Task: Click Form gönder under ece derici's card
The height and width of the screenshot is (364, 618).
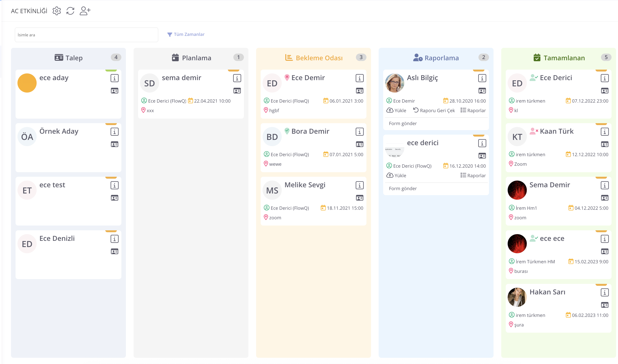Action: 403,188
